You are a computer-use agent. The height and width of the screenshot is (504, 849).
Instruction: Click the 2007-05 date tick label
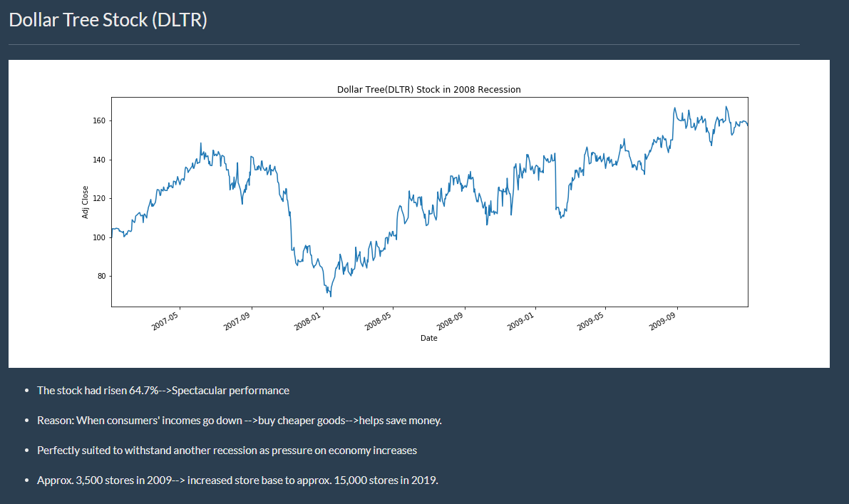(165, 322)
